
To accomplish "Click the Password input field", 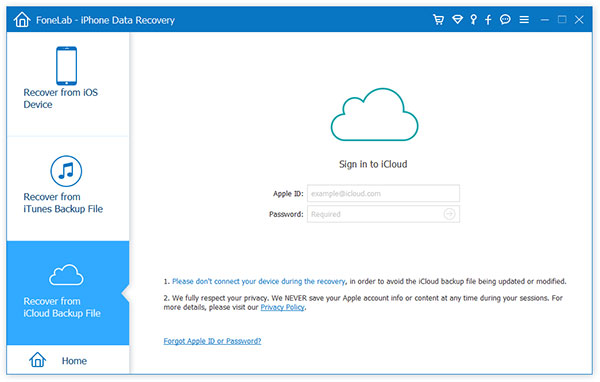I will 383,214.
